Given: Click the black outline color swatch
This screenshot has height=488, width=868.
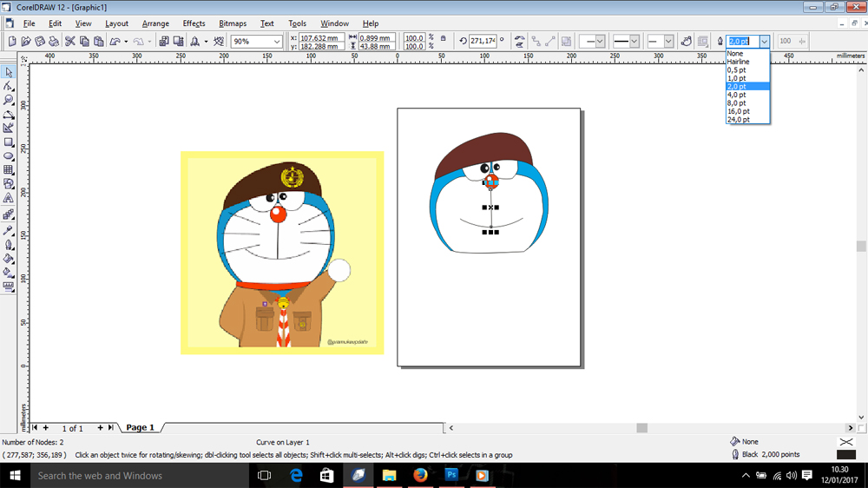Looking at the screenshot, I should tap(845, 455).
